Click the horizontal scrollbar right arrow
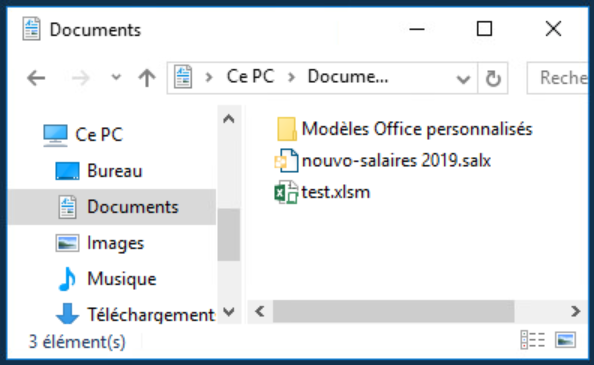 (x=576, y=312)
